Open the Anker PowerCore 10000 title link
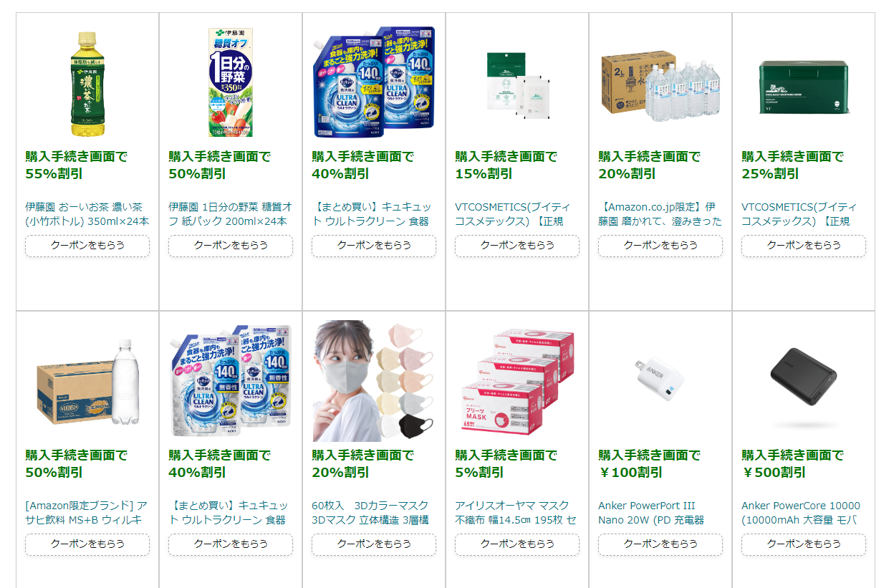The width and height of the screenshot is (894, 588). (801, 513)
